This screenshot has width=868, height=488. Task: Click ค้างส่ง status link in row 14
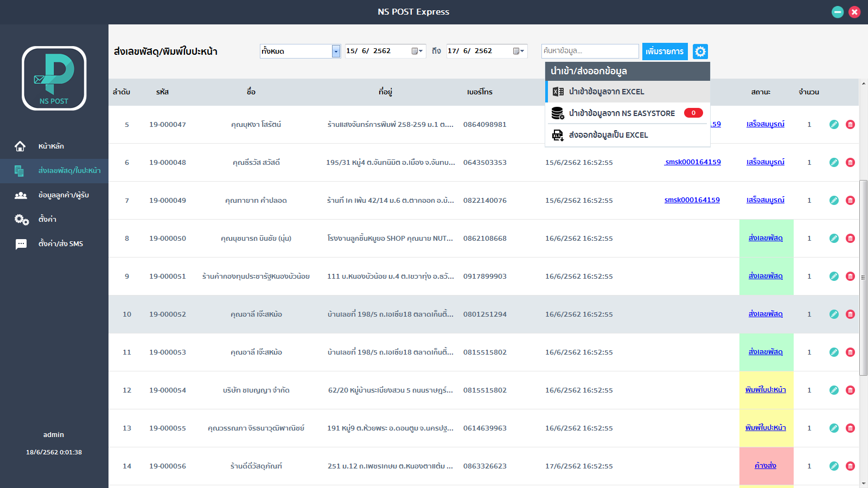(765, 466)
